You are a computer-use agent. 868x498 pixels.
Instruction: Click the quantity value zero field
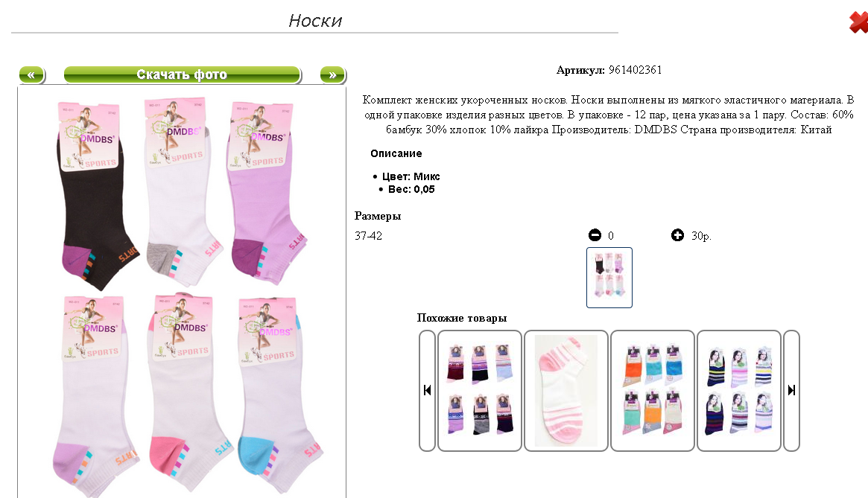[x=611, y=236]
